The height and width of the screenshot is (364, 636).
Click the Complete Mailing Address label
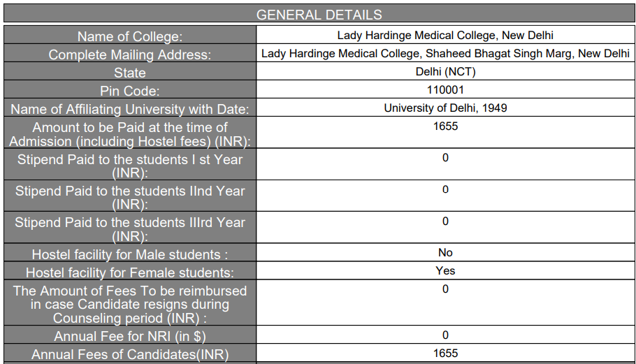coord(130,54)
